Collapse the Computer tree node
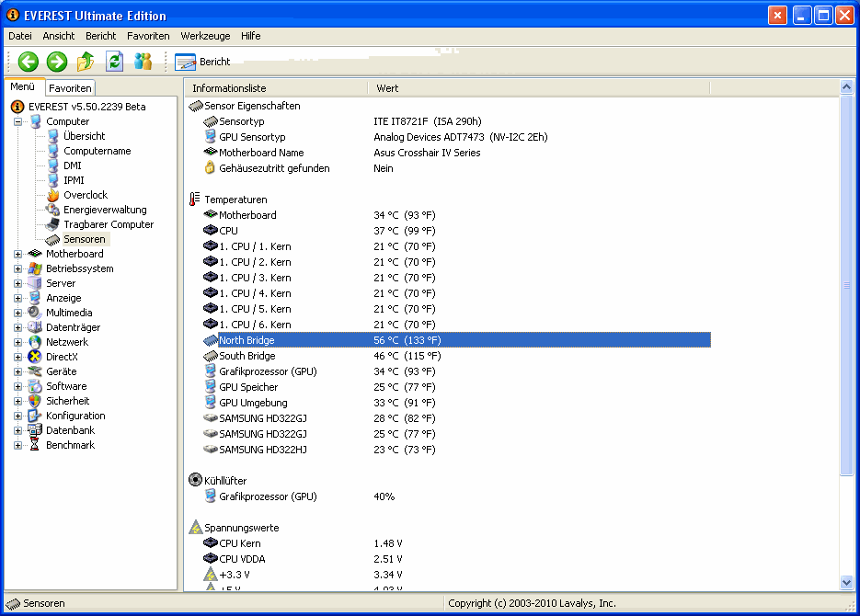This screenshot has width=860, height=616. [x=17, y=121]
